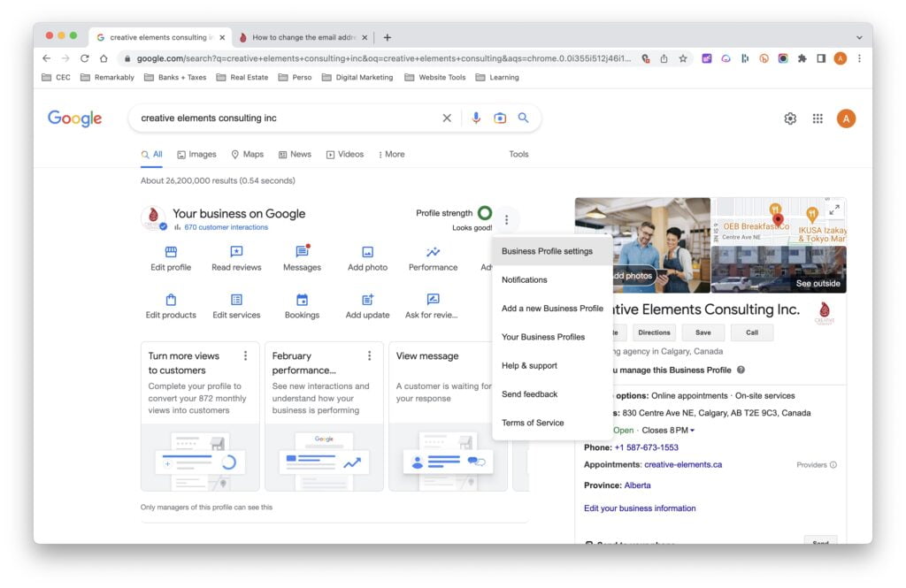The height and width of the screenshot is (588, 906).
Task: Select Help & support
Action: coord(552,366)
